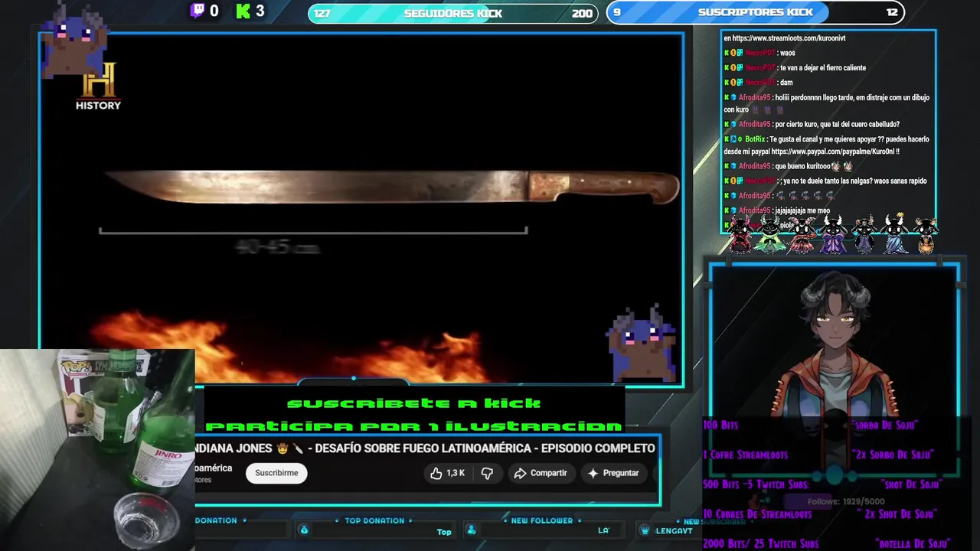Click chat message 'jajajajajaja me meo'
The width and height of the screenshot is (980, 551).
pos(802,210)
